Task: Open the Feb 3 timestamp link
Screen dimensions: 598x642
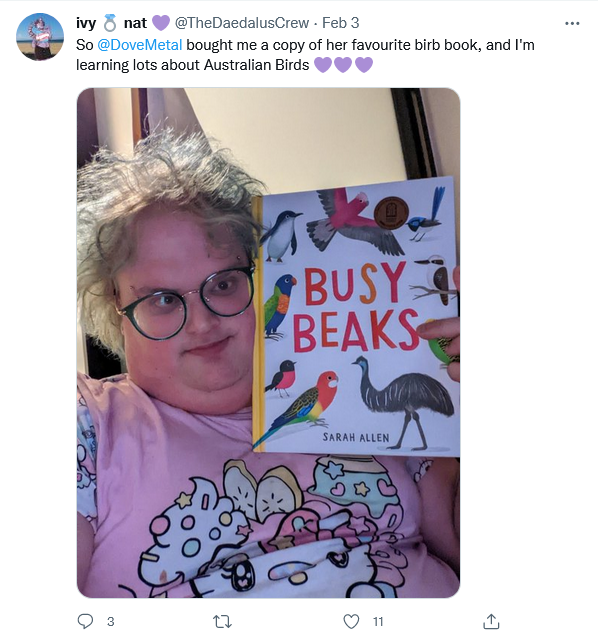Action: coord(341,23)
